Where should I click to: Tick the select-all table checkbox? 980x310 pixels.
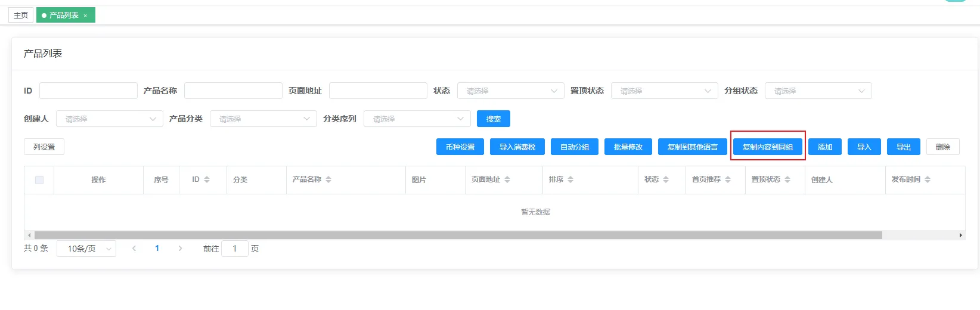tap(39, 180)
